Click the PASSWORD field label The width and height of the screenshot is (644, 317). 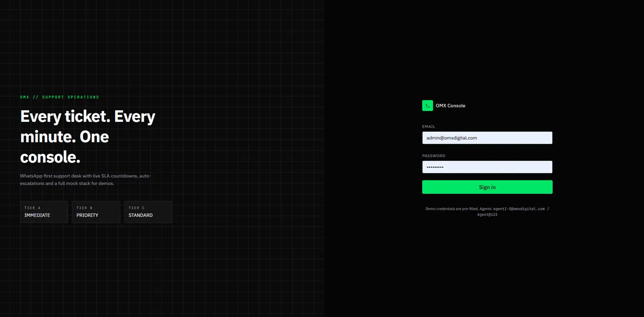point(434,156)
